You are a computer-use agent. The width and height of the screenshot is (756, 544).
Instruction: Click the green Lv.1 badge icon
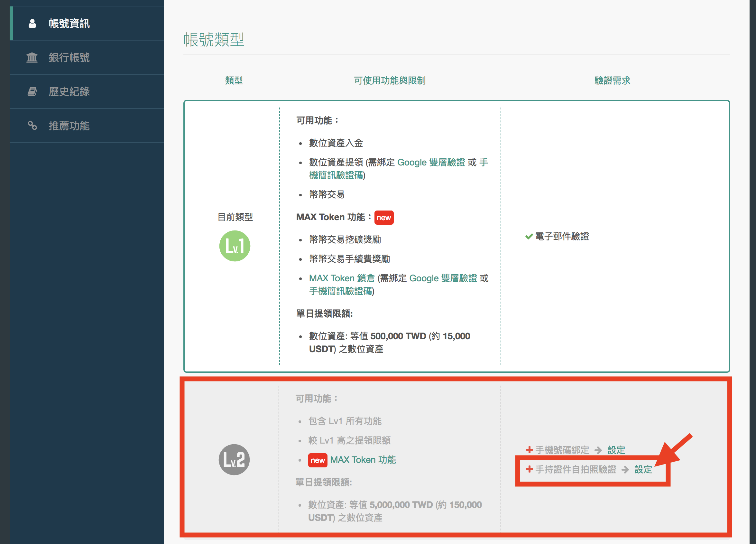point(235,246)
